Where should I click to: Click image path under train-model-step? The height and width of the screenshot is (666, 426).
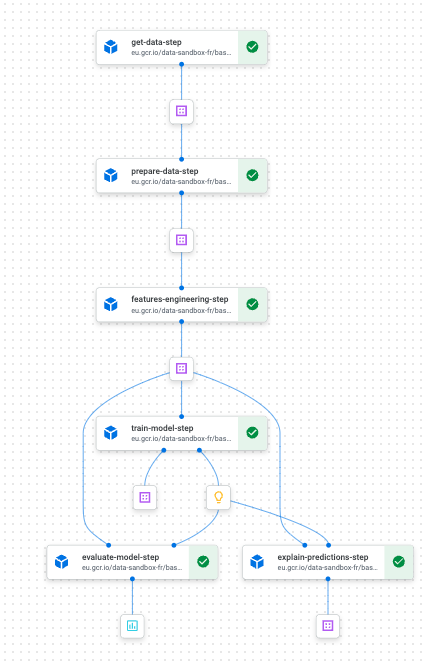pos(181,439)
